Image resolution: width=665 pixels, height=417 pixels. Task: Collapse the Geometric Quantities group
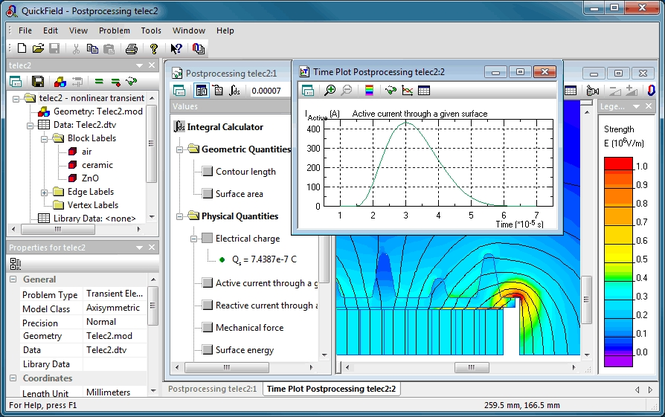tap(179, 149)
